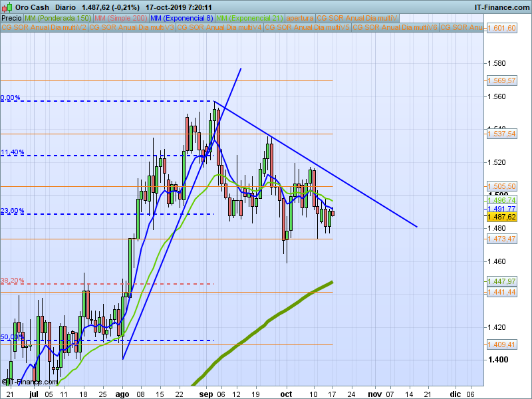This screenshot has width=532, height=399.
Task: Open the CG SOR Anual Dia multiV2 label
Action: click(x=44, y=27)
